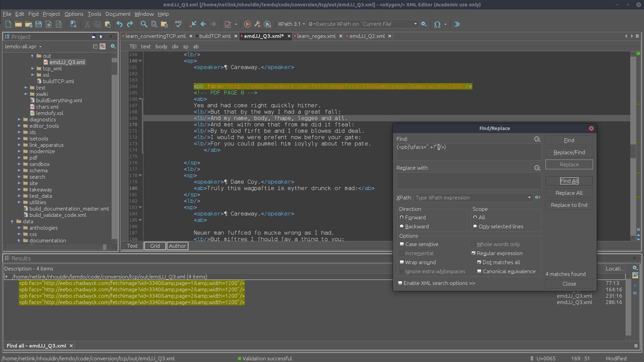Enable the Case sensitive checkbox
This screenshot has height=362, width=644.
402,244
